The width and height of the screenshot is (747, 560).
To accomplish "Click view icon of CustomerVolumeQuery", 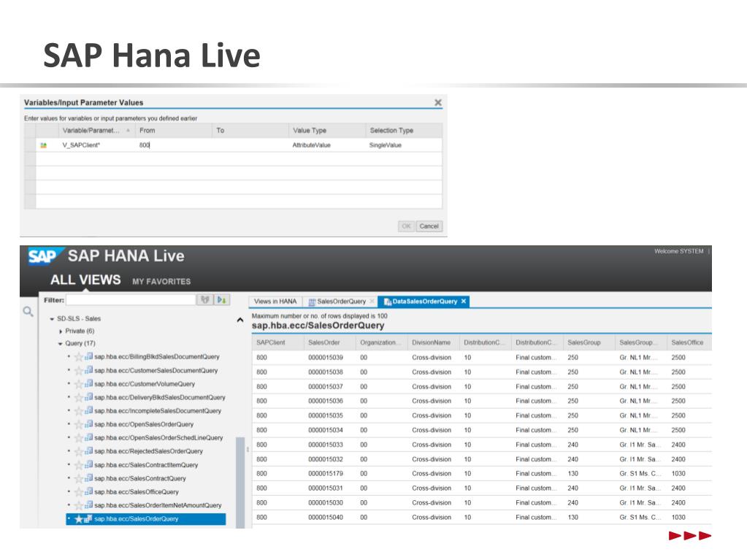I will (88, 383).
